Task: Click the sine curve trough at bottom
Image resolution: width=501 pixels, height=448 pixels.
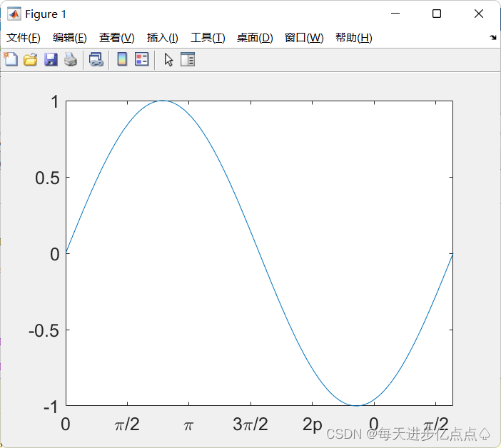Action: click(357, 405)
